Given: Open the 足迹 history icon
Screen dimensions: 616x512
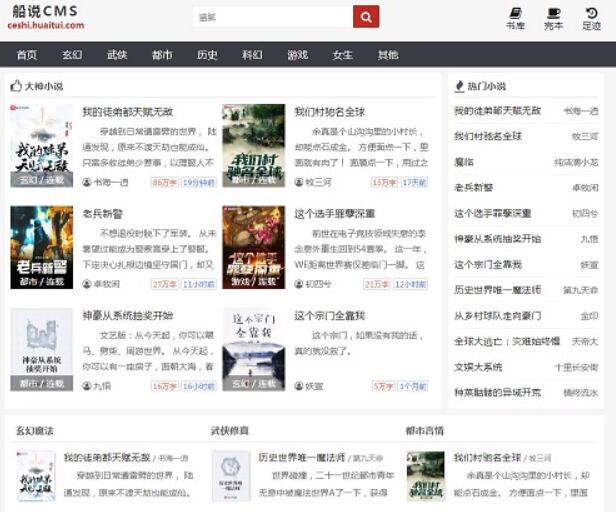Looking at the screenshot, I should [591, 19].
